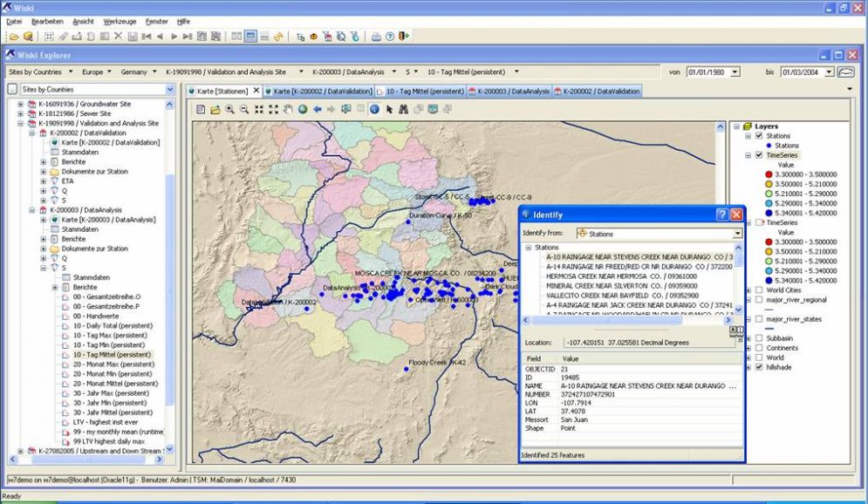Select the Identify tool on the map toolbar
This screenshot has height=504, width=868.
pos(375,109)
